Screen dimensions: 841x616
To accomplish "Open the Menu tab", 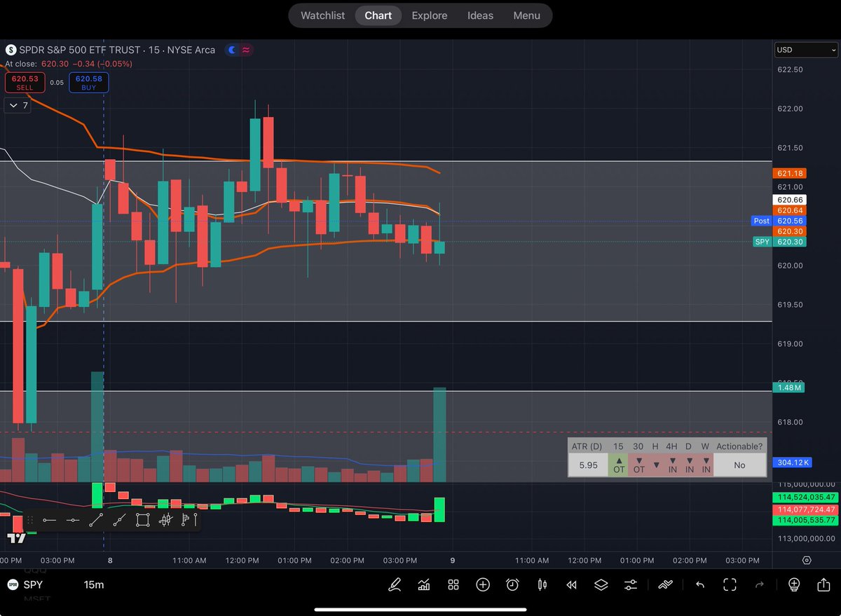I will pyautogui.click(x=526, y=15).
